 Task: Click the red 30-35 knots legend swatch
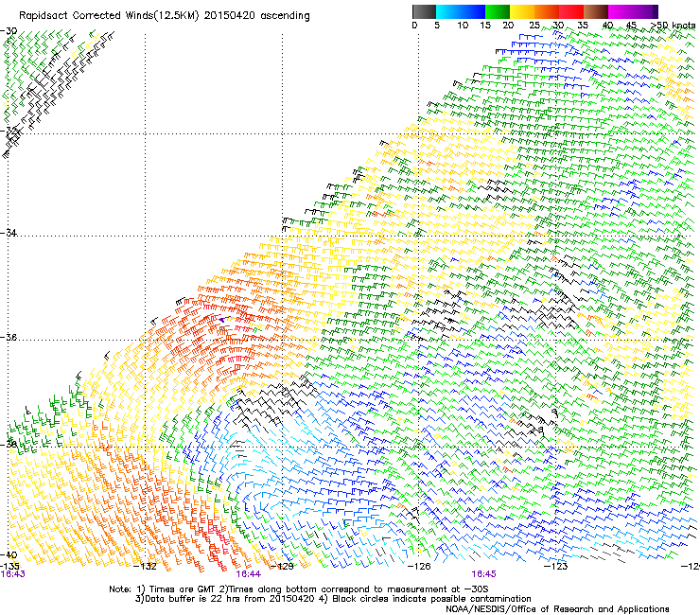[x=571, y=11]
